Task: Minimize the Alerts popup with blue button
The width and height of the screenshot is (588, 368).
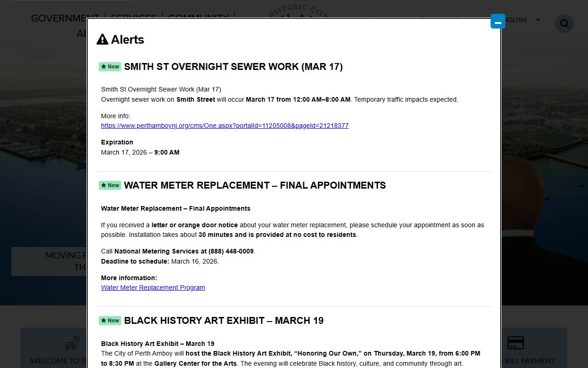Action: [x=498, y=22]
